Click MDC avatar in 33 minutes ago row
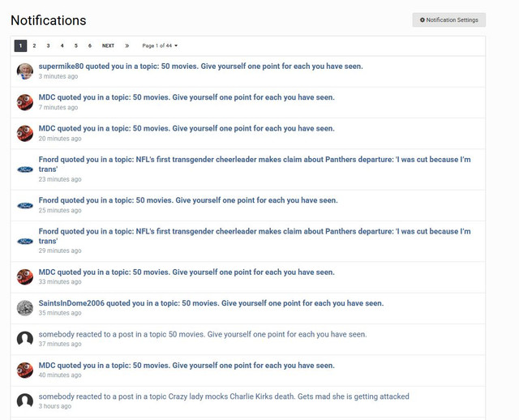519x420 pixels. point(25,277)
